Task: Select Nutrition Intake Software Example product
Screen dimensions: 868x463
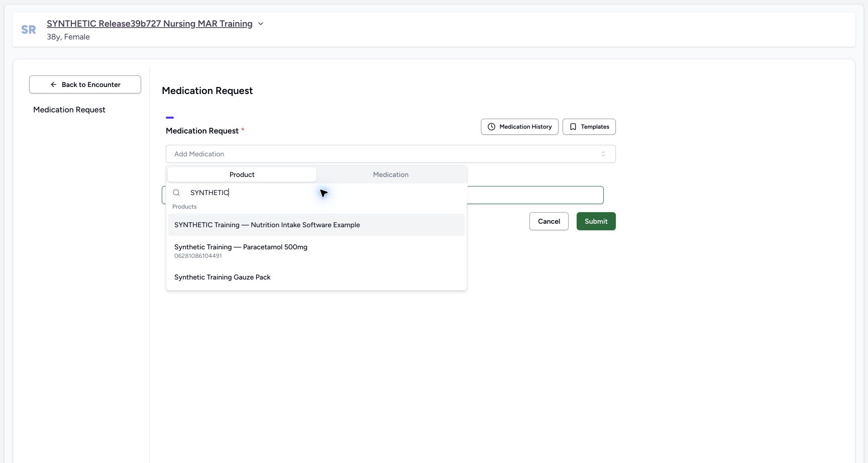Action: (316, 225)
